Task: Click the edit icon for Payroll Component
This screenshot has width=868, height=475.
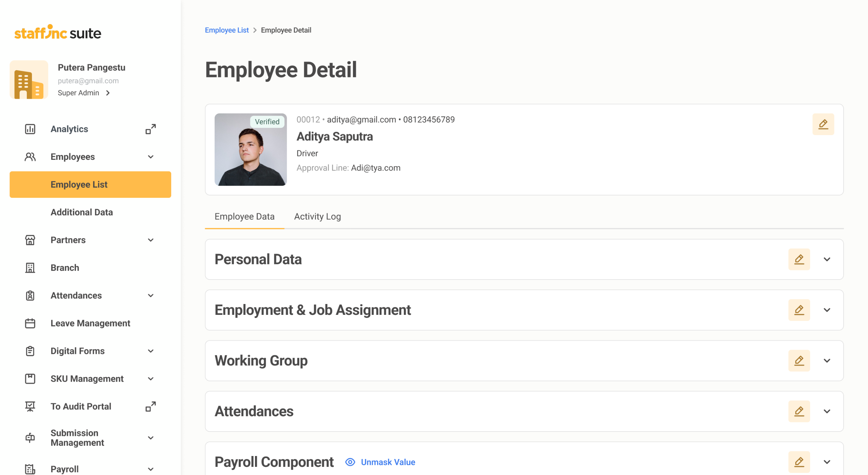Action: (799, 462)
